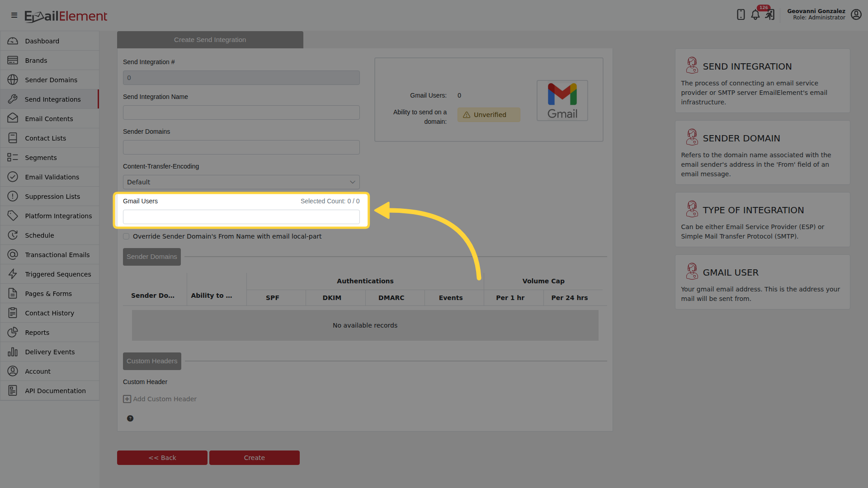Open Transactional Emails in sidebar

pyautogui.click(x=50, y=255)
